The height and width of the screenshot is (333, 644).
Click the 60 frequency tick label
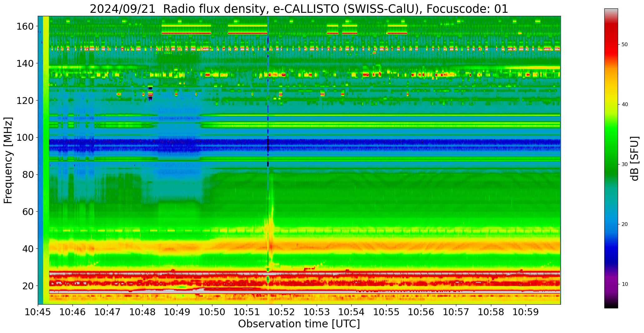pyautogui.click(x=28, y=212)
